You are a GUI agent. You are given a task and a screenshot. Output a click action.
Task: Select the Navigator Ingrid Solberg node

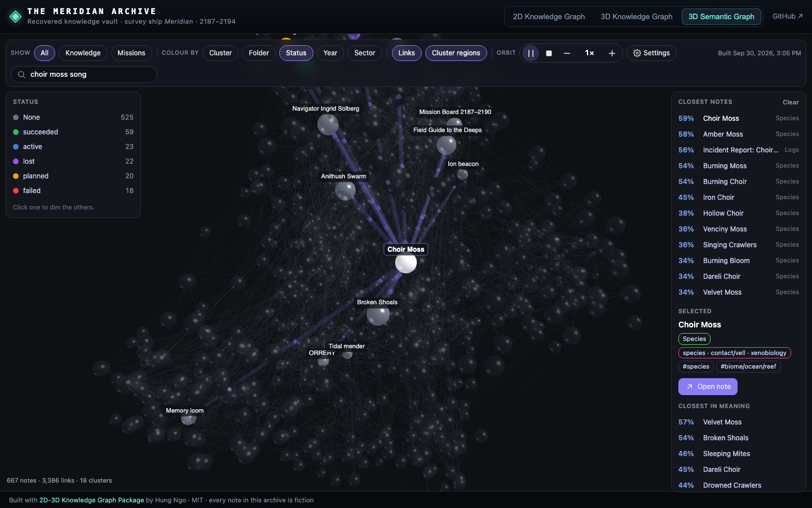tap(328, 124)
